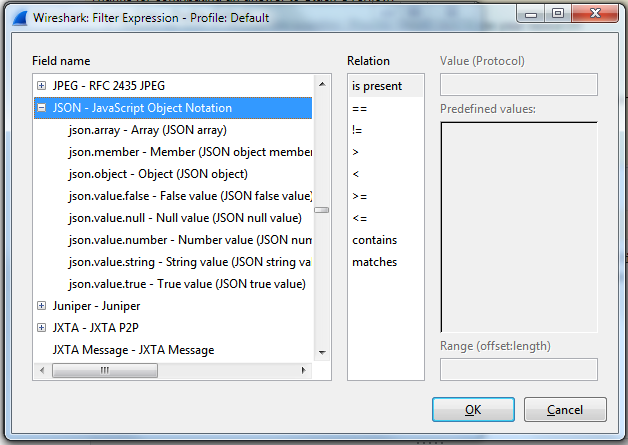
Task: Choose the 'contains' relation
Action: [386, 240]
